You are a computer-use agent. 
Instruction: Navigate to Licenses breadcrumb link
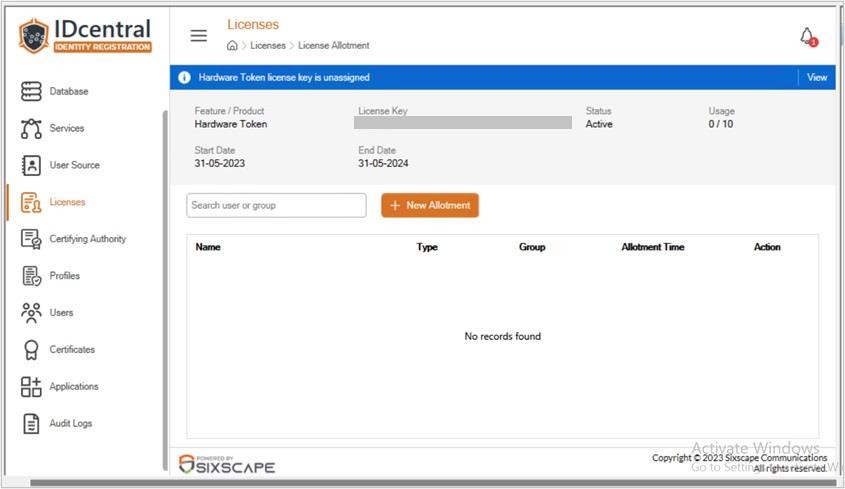[x=268, y=45]
